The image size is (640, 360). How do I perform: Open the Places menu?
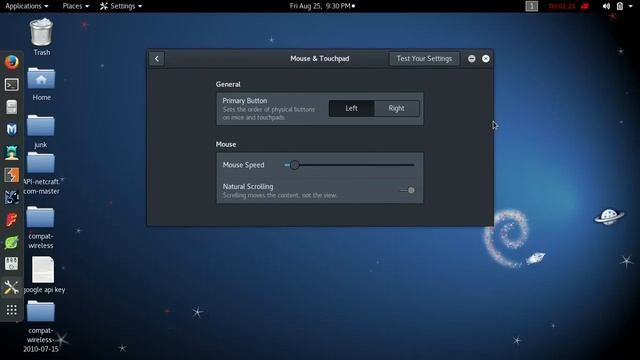click(x=76, y=6)
